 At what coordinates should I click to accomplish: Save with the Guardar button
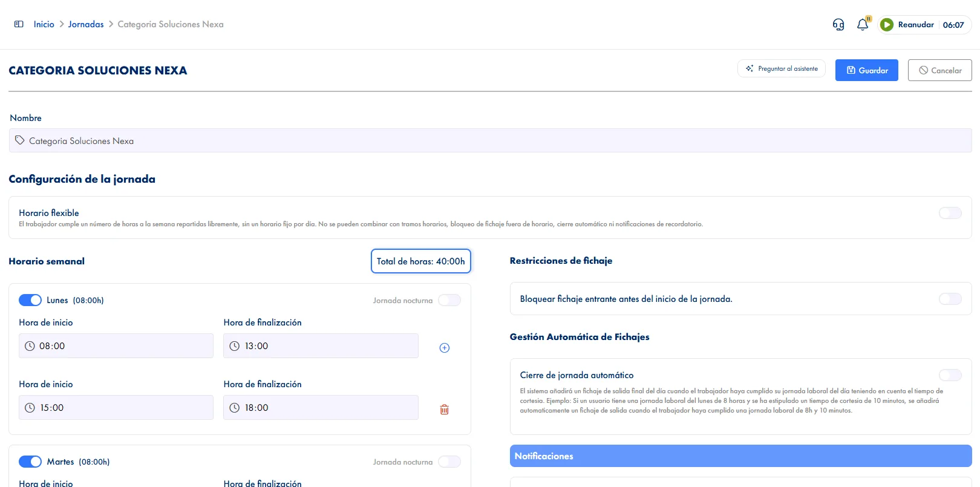click(867, 70)
